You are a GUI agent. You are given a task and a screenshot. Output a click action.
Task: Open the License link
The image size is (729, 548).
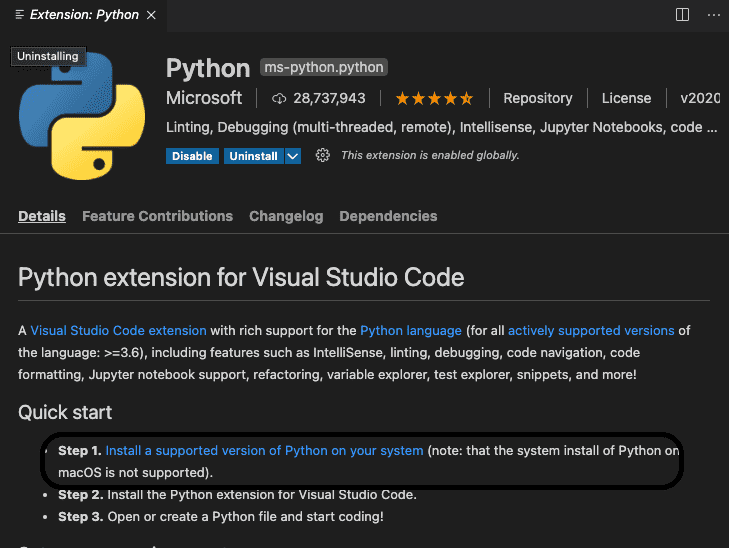[x=626, y=98]
